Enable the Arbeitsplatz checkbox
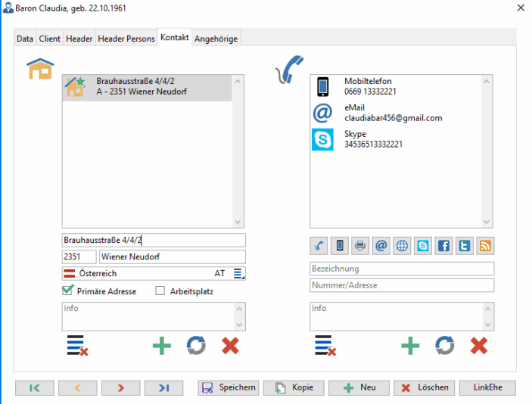This screenshot has height=404, width=532. [x=160, y=291]
